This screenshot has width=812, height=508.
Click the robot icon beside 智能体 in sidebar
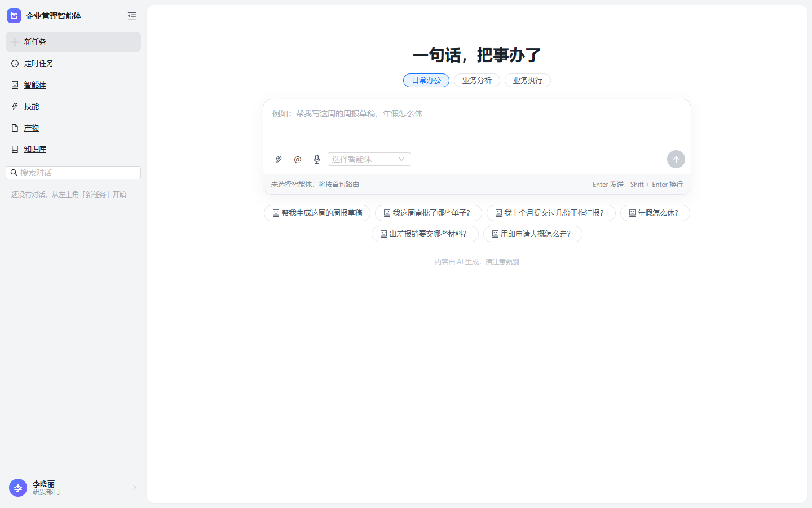pyautogui.click(x=15, y=85)
